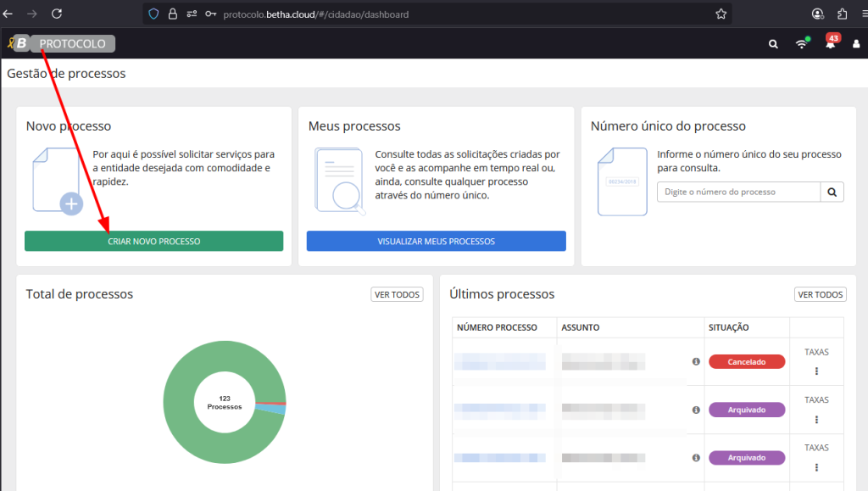Click the SITUAÇÃO column header

click(728, 327)
